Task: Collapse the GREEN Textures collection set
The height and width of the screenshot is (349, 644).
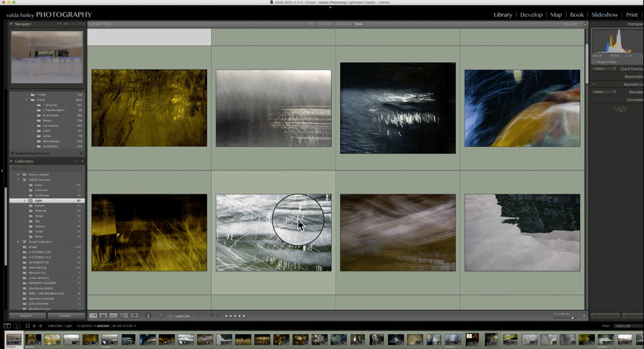Action: pyautogui.click(x=18, y=180)
